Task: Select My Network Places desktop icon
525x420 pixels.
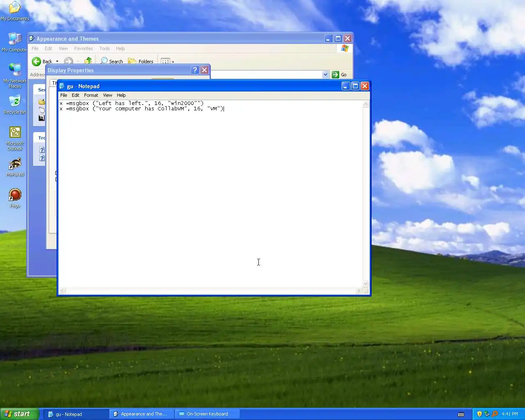Action: pos(15,75)
